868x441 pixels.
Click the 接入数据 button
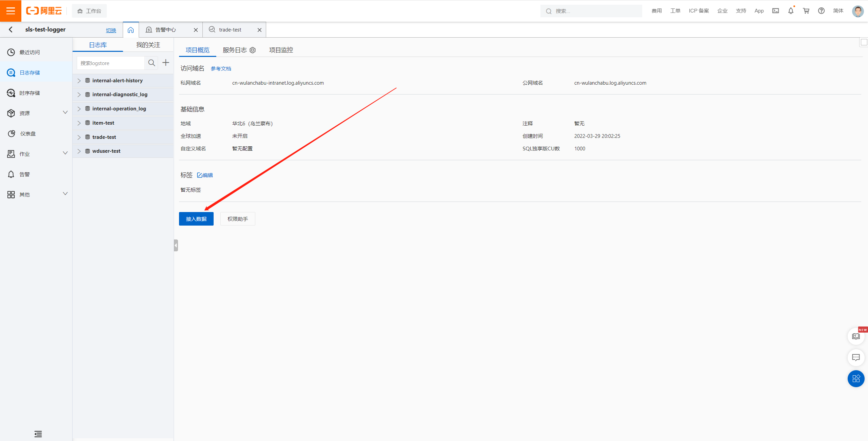[x=196, y=219]
